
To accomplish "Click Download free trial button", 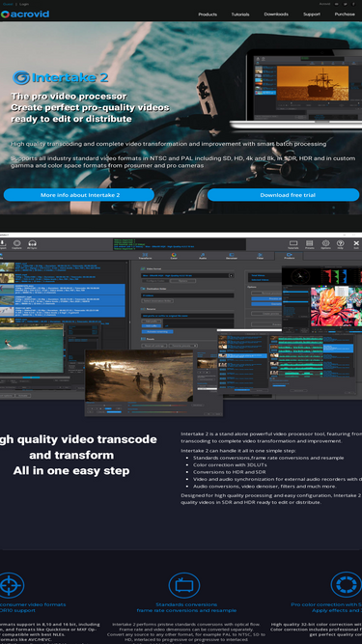I will (x=283, y=195).
